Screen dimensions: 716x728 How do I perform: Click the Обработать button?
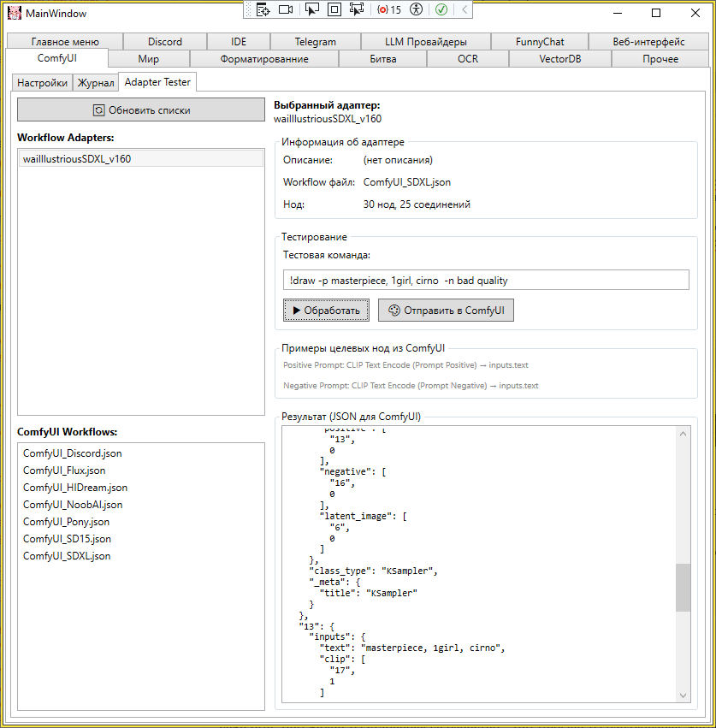point(327,311)
